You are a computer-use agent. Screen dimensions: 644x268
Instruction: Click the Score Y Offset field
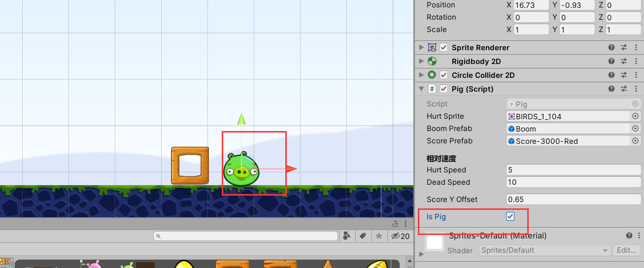click(x=574, y=200)
